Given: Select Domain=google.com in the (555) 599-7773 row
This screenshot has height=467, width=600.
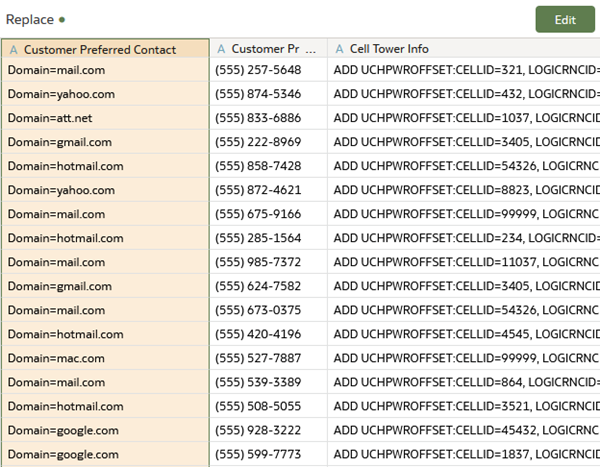Looking at the screenshot, I should point(105,454).
